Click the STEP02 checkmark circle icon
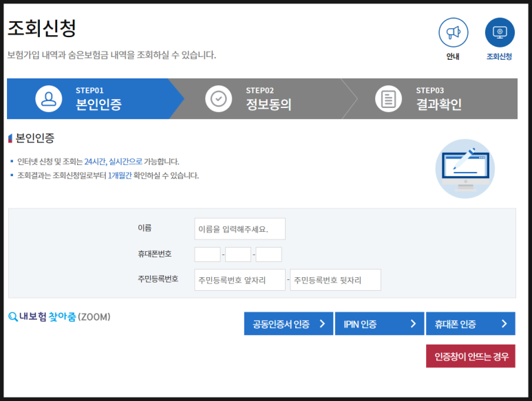 [218, 98]
